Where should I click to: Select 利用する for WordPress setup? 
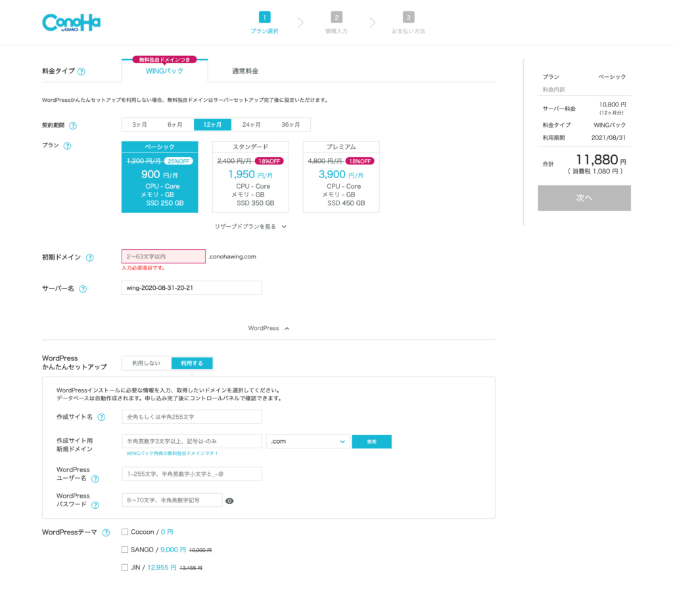click(x=192, y=363)
